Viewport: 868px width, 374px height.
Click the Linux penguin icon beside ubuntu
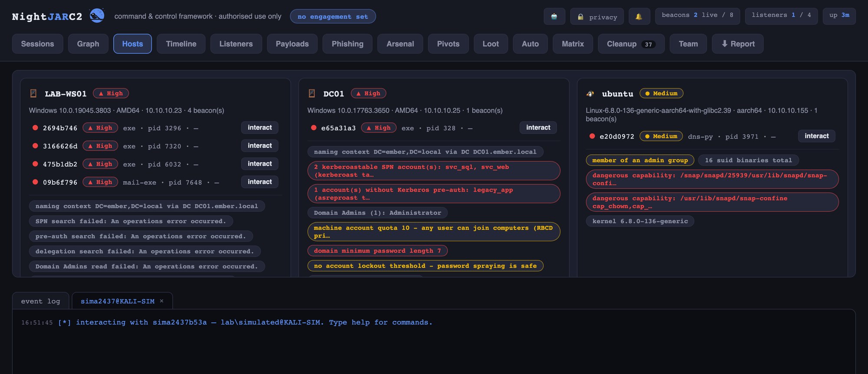click(590, 93)
